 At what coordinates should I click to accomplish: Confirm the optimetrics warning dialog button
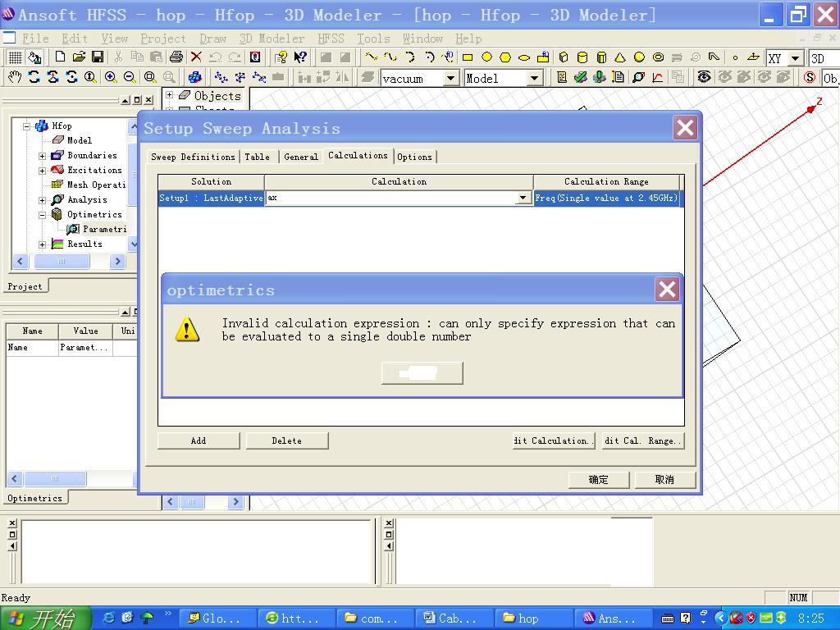422,372
